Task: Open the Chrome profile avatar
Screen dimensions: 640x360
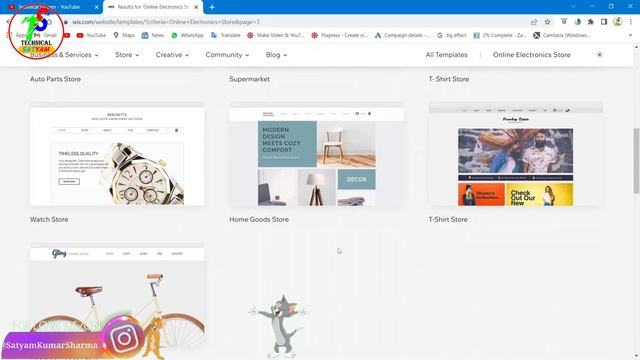Action: coord(618,22)
